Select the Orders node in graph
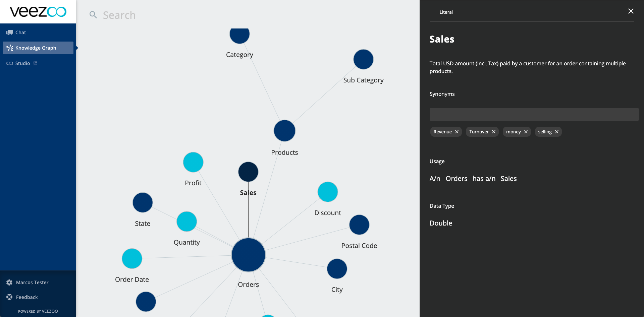This screenshot has height=317, width=644. click(x=248, y=255)
